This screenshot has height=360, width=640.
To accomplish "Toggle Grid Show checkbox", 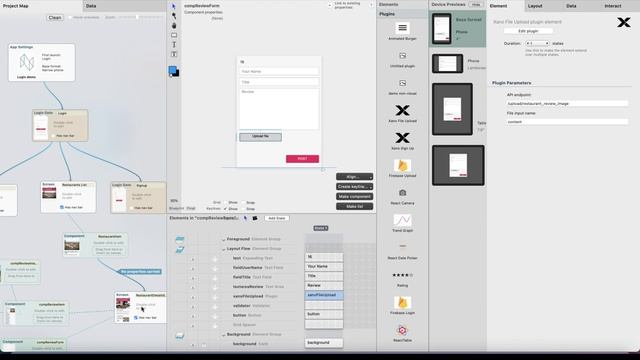I will tap(225, 202).
